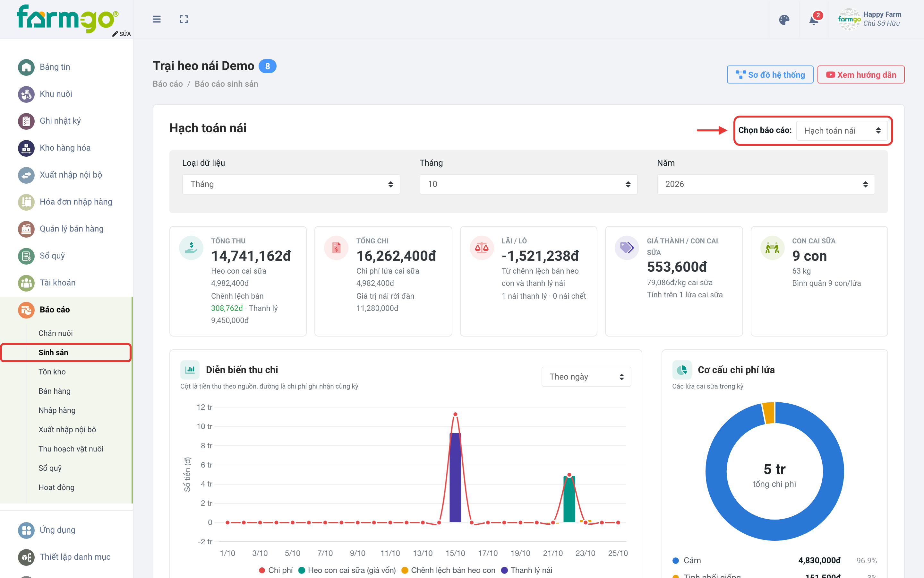The image size is (924, 578).
Task: Open the Loại dữ liệu dropdown
Action: coord(291,184)
